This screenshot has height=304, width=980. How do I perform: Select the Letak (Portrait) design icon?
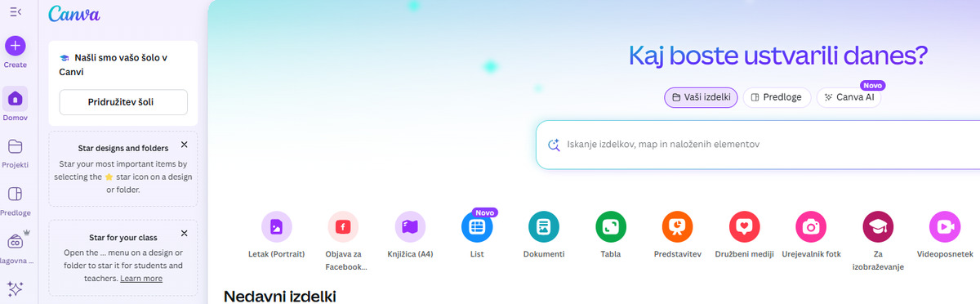[277, 226]
